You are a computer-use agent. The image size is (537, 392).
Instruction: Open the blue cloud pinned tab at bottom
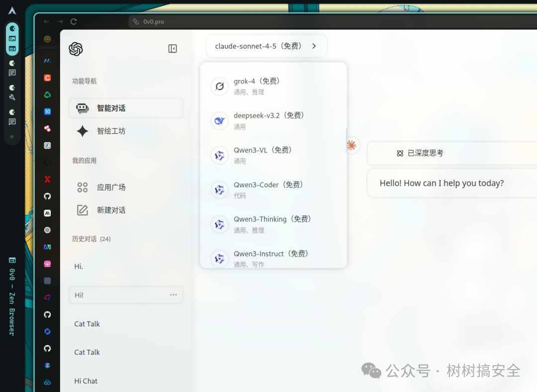pyautogui.click(x=47, y=382)
